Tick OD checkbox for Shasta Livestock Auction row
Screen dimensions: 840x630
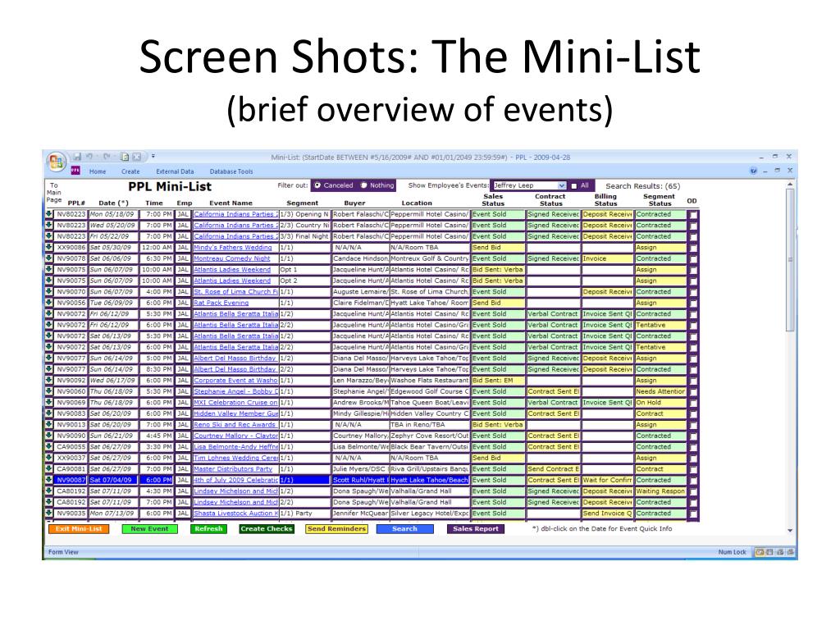click(693, 514)
